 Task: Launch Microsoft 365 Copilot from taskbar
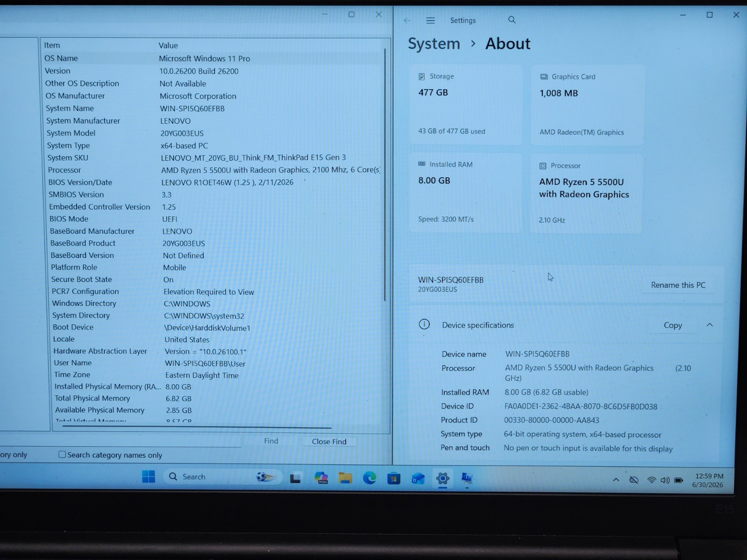(x=321, y=478)
